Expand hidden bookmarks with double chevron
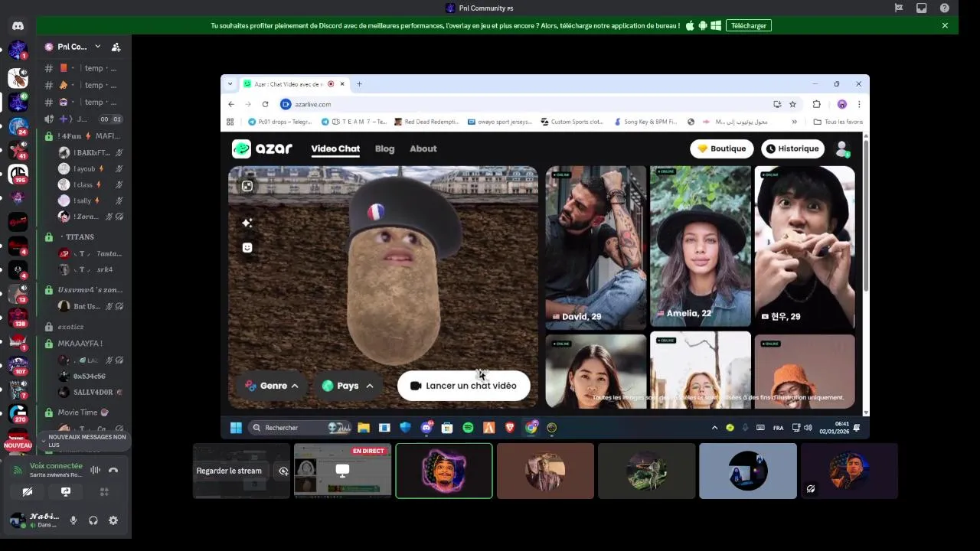Image resolution: width=980 pixels, height=551 pixels. [794, 122]
